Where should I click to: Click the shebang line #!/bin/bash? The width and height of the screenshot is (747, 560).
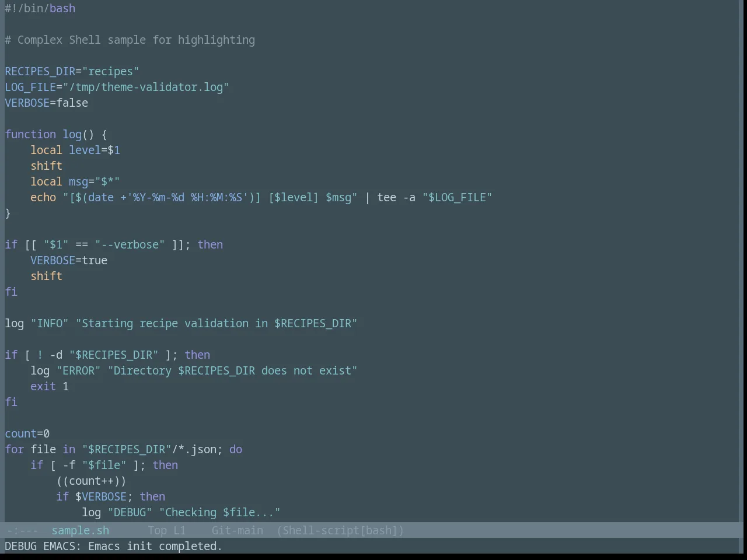[40, 8]
